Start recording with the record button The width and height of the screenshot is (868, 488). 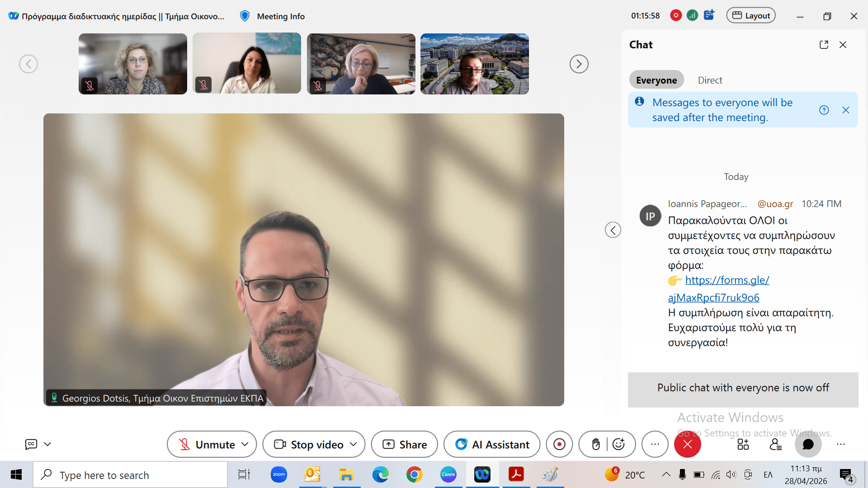(x=559, y=445)
